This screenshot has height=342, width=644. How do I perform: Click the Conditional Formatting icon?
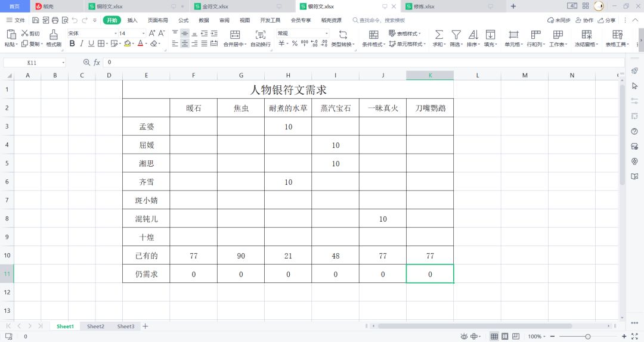point(373,35)
